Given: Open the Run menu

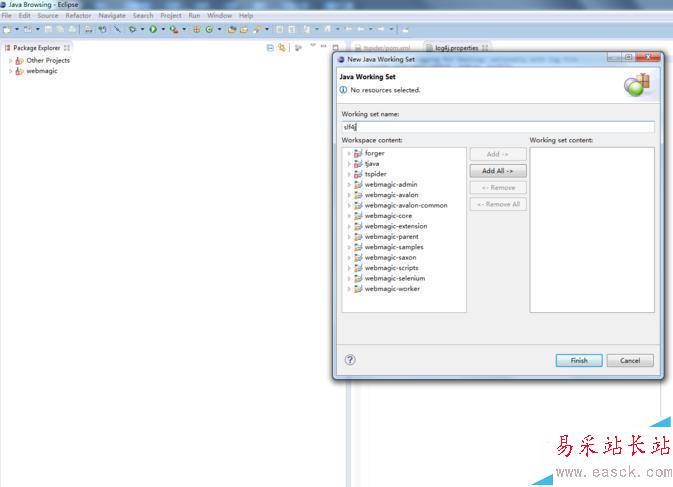Looking at the screenshot, I should click(194, 15).
